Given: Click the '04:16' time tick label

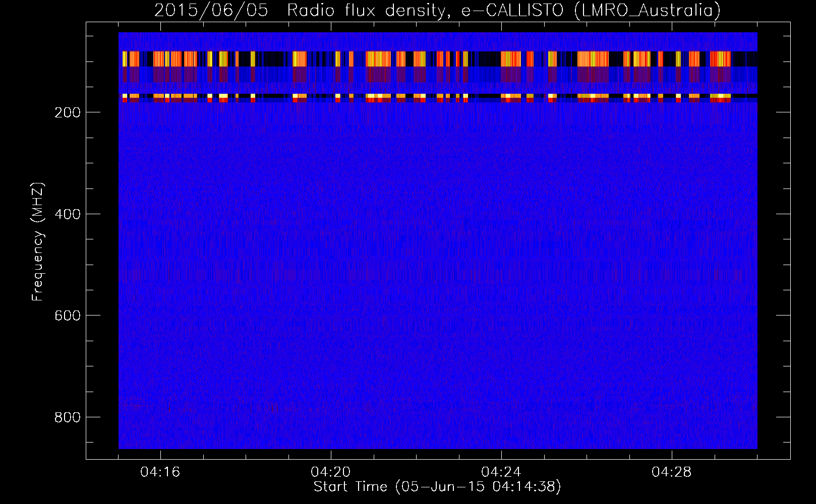Looking at the screenshot, I should [x=160, y=472].
